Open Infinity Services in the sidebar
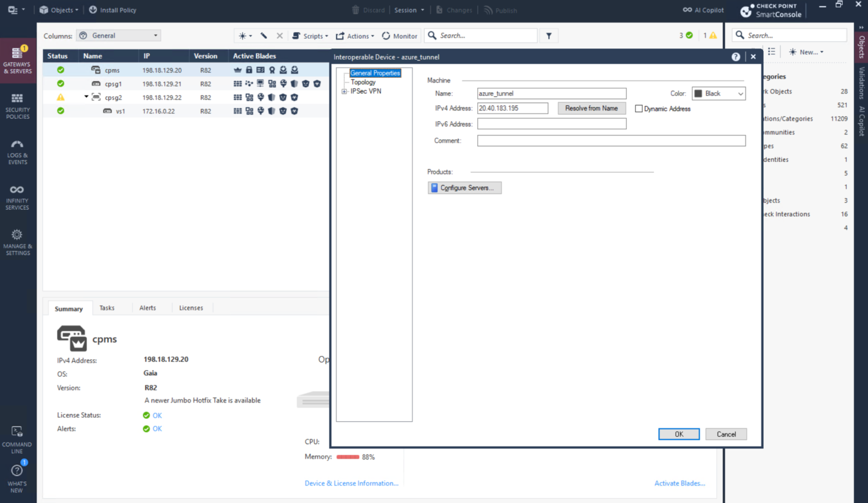868x503 pixels. click(x=17, y=197)
